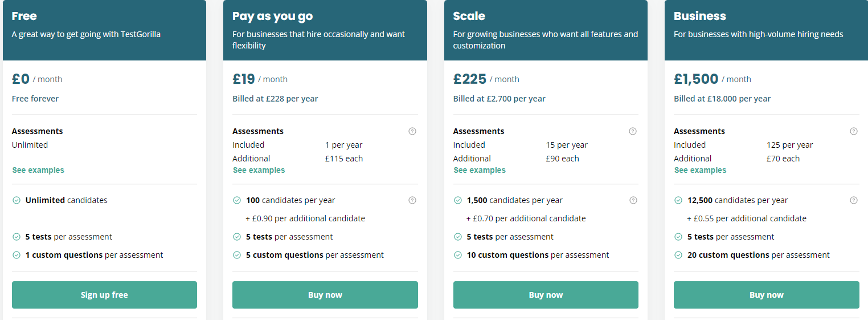Click the checkmark icon next to Unlimited candidates
This screenshot has width=868, height=320.
tap(17, 200)
